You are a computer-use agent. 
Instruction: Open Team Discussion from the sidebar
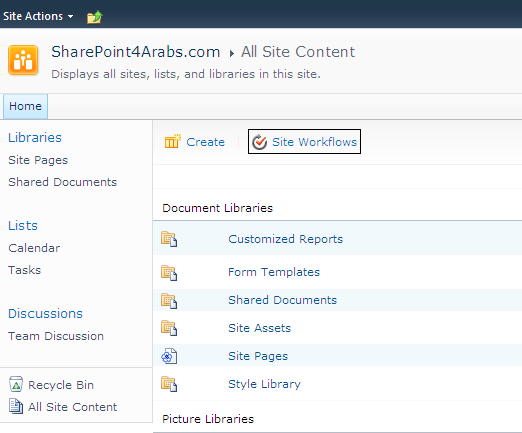coord(56,336)
